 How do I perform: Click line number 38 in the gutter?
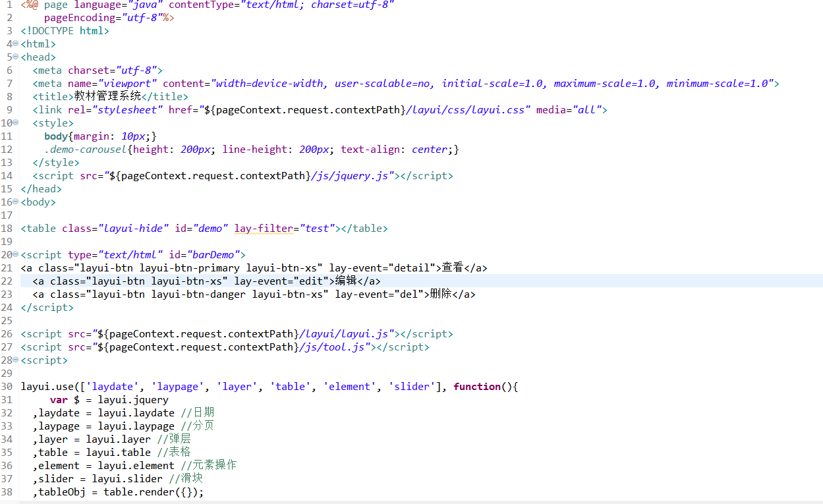(7, 492)
